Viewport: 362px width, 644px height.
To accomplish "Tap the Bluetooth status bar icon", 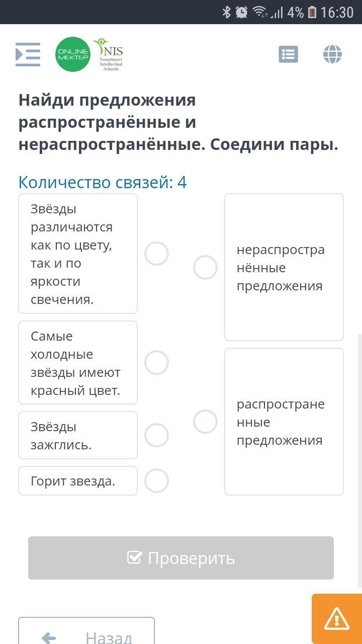I will (227, 12).
